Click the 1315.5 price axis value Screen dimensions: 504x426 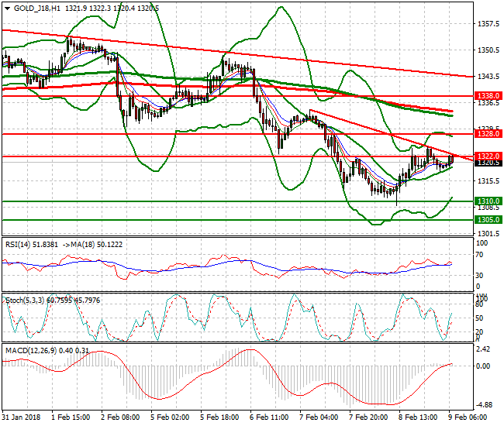[x=488, y=181]
